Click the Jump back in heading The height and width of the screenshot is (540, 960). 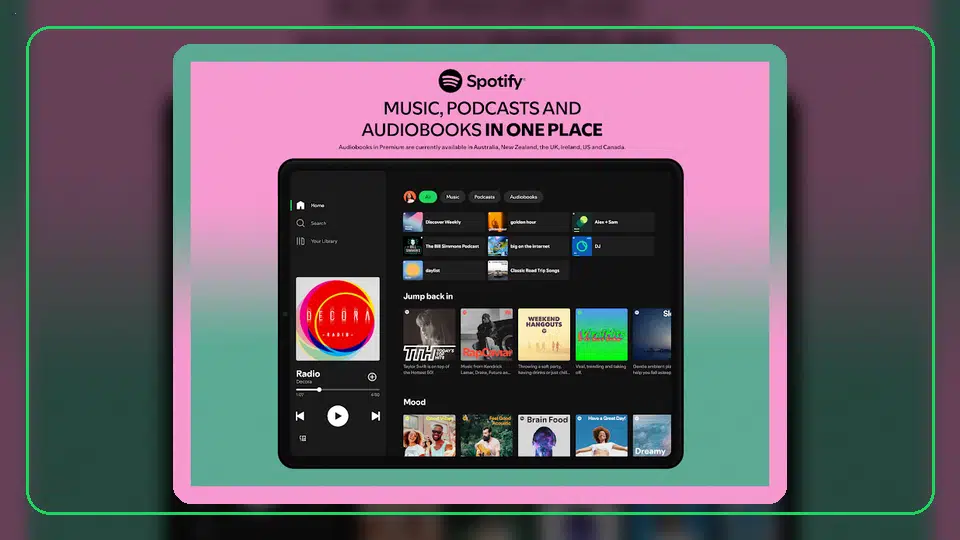tap(428, 296)
